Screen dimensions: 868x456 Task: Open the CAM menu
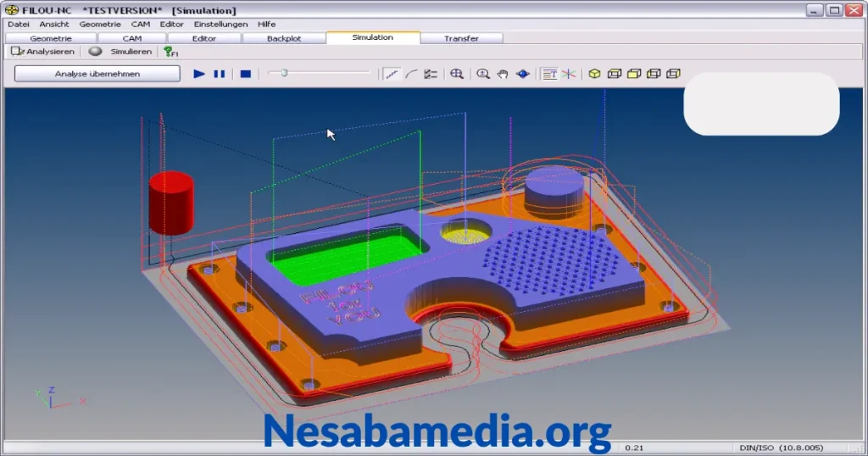point(141,25)
